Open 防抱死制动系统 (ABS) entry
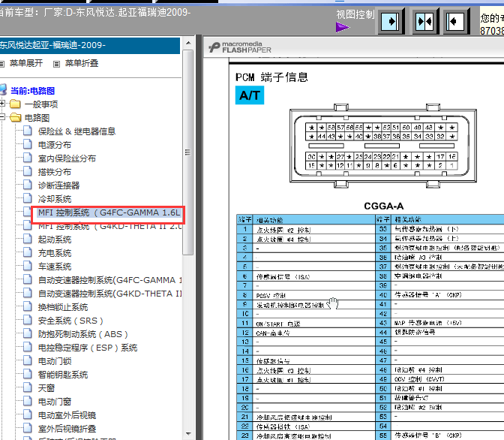The height and width of the screenshot is (440, 504). click(82, 334)
